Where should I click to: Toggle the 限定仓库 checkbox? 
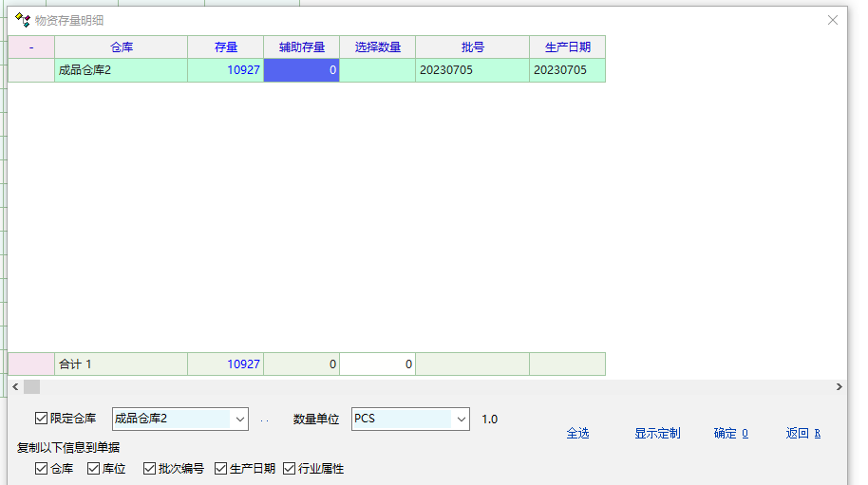tap(41, 419)
